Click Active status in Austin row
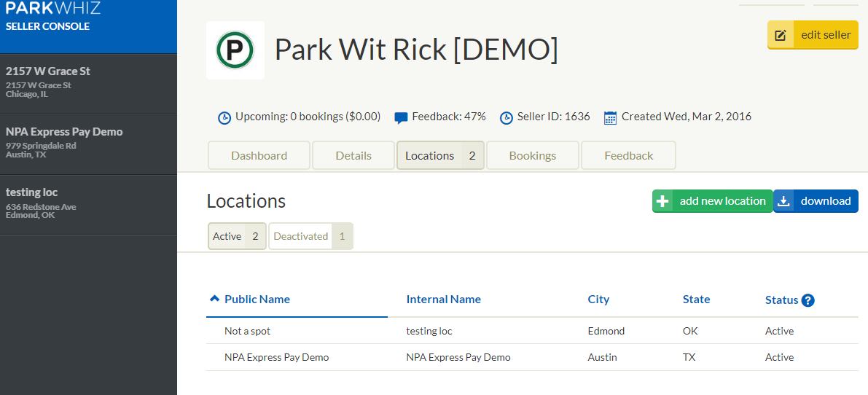This screenshot has width=868, height=395. (779, 357)
